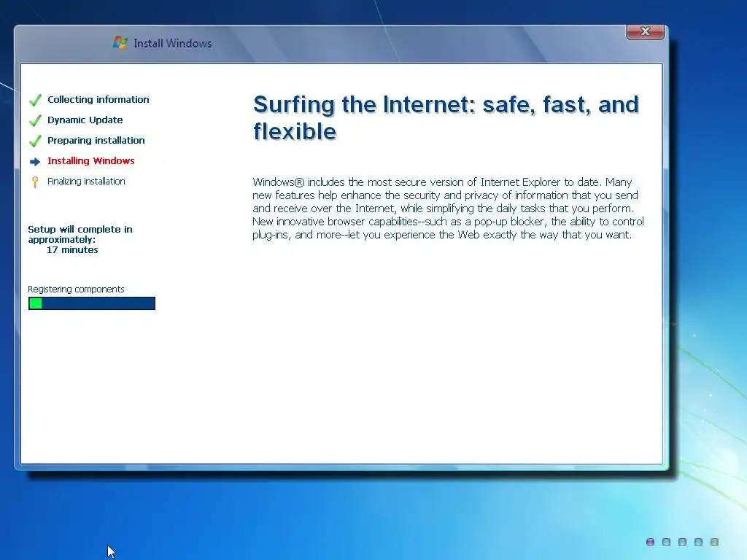The width and height of the screenshot is (747, 560).
Task: Click the fourth slide indicator square
Action: click(698, 542)
